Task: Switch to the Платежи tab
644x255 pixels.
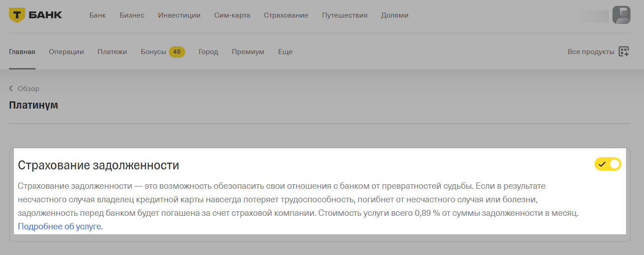Action: [112, 52]
